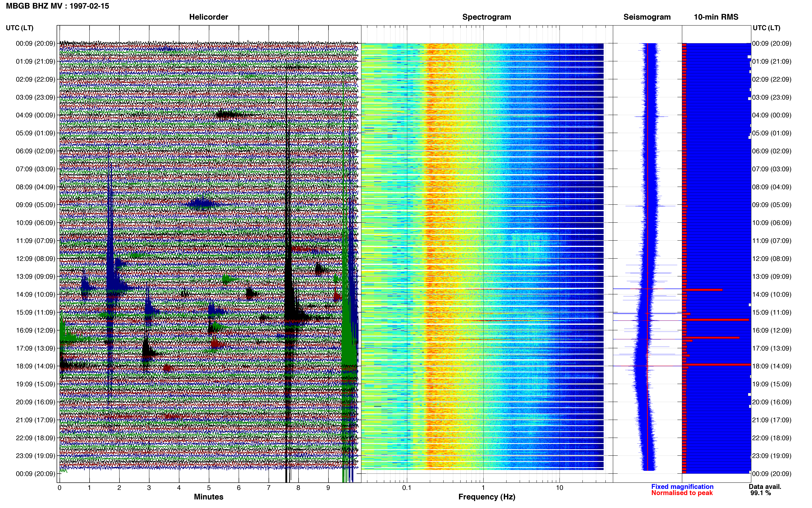Click the '9' tick on the Minutes axis
Viewport: 812px width, 508px height.
[328, 488]
